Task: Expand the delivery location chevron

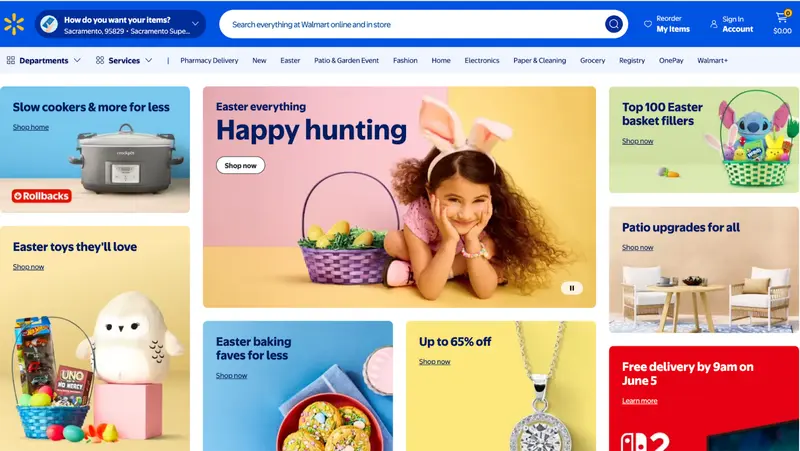Action: coord(195,24)
